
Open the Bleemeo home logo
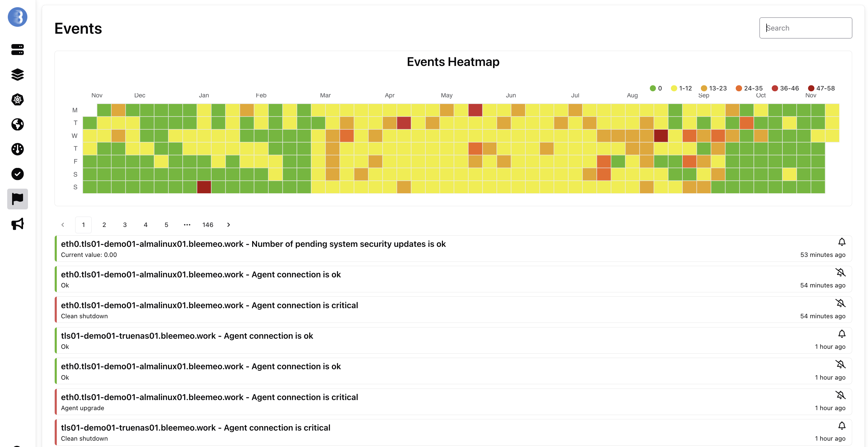[17, 17]
